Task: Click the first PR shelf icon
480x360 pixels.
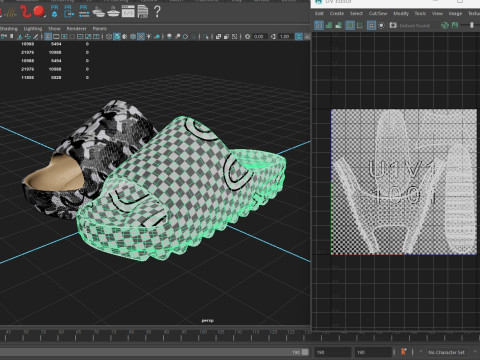Action: (55, 11)
